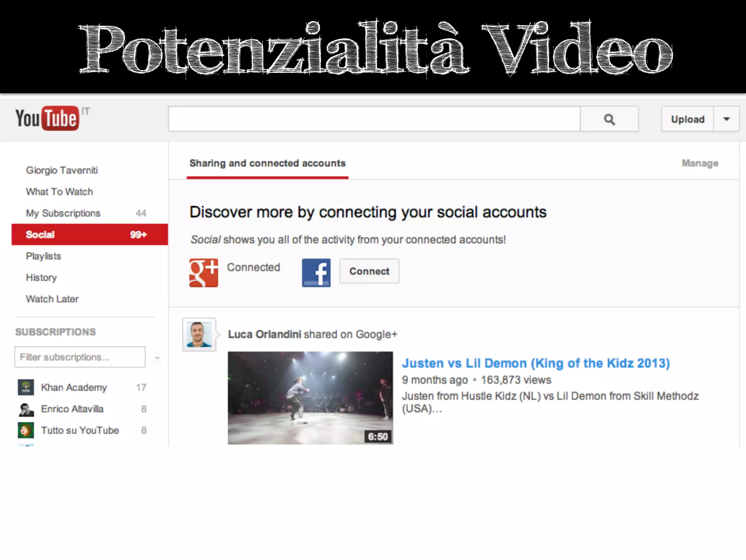Click the Filter subscriptions input field
746x560 pixels.
pos(80,357)
